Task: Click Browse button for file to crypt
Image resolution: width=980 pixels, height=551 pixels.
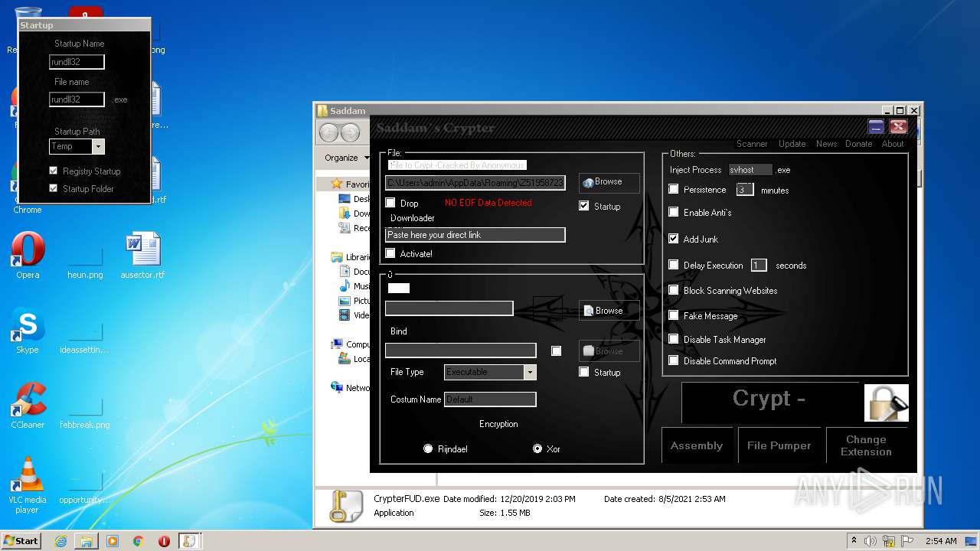Action: 609,182
